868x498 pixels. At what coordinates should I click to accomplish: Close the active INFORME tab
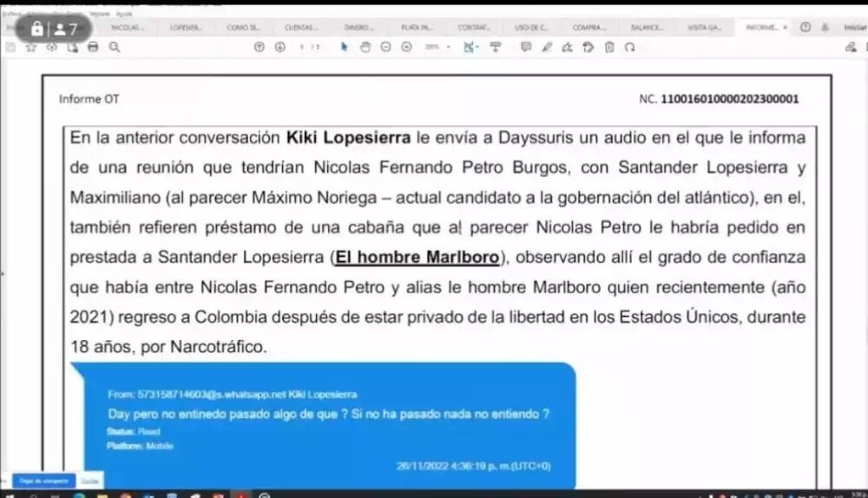click(x=785, y=27)
